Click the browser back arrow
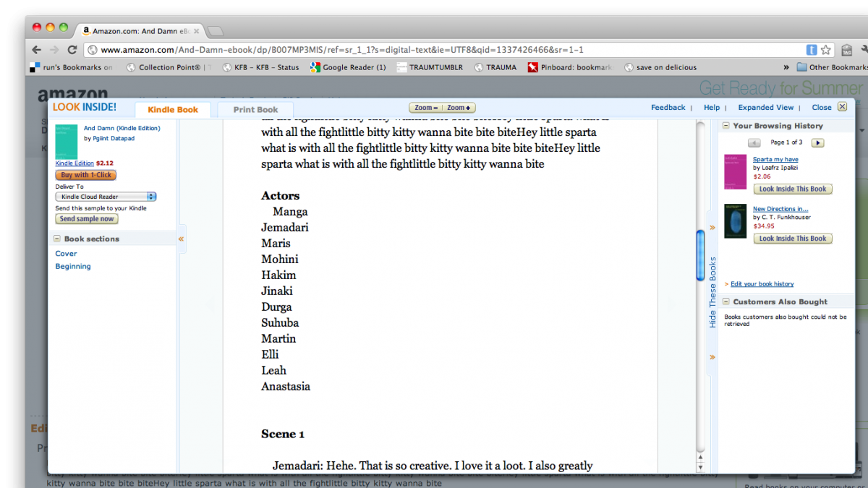 (37, 50)
